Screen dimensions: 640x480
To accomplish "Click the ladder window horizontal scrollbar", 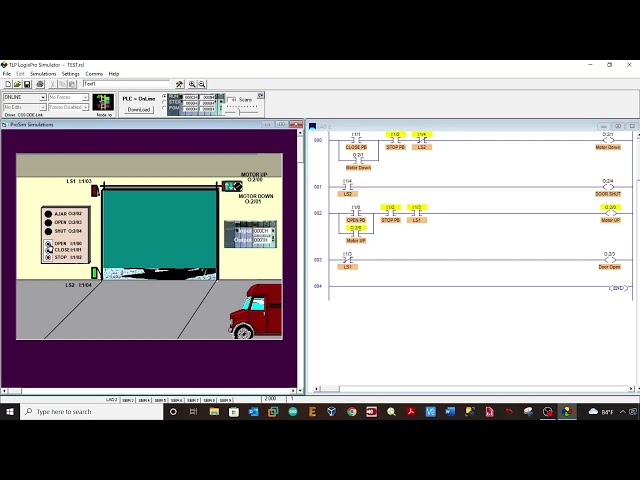I will point(474,389).
